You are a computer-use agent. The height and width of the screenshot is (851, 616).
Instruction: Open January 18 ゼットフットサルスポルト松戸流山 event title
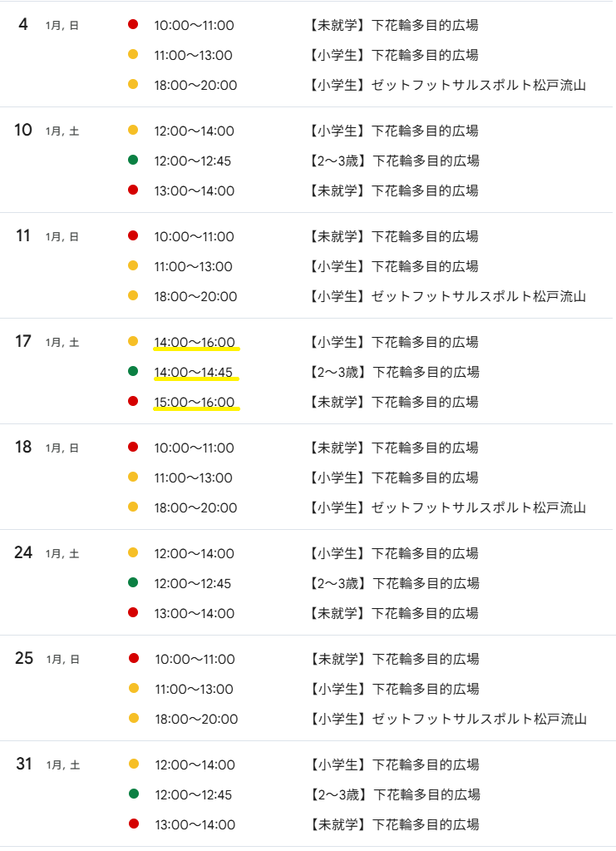(x=447, y=507)
